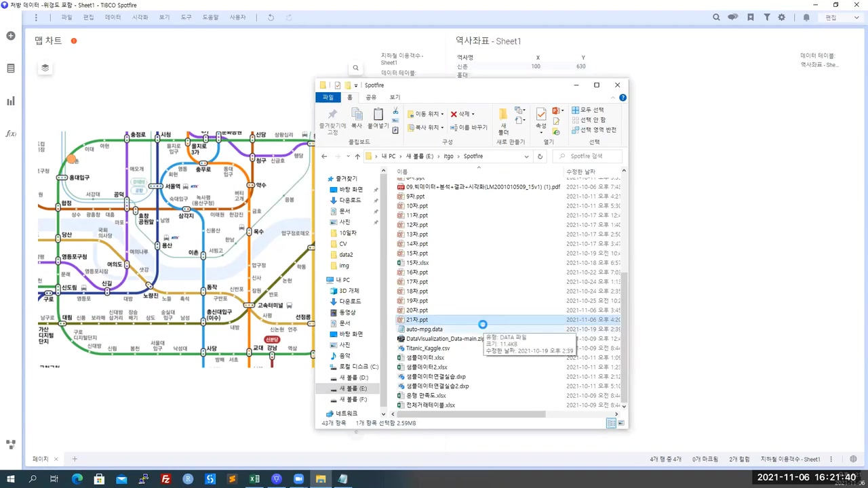Open the notifications bell icon

pyautogui.click(x=806, y=18)
